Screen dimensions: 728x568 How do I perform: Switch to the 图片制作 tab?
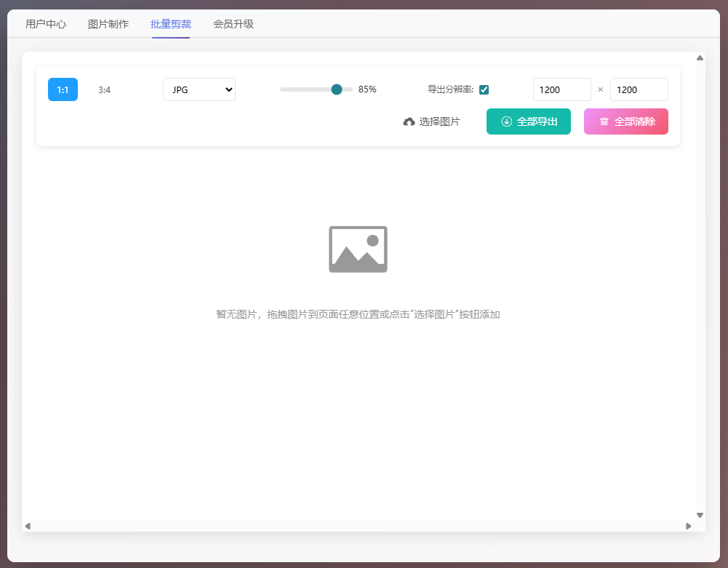pos(108,23)
